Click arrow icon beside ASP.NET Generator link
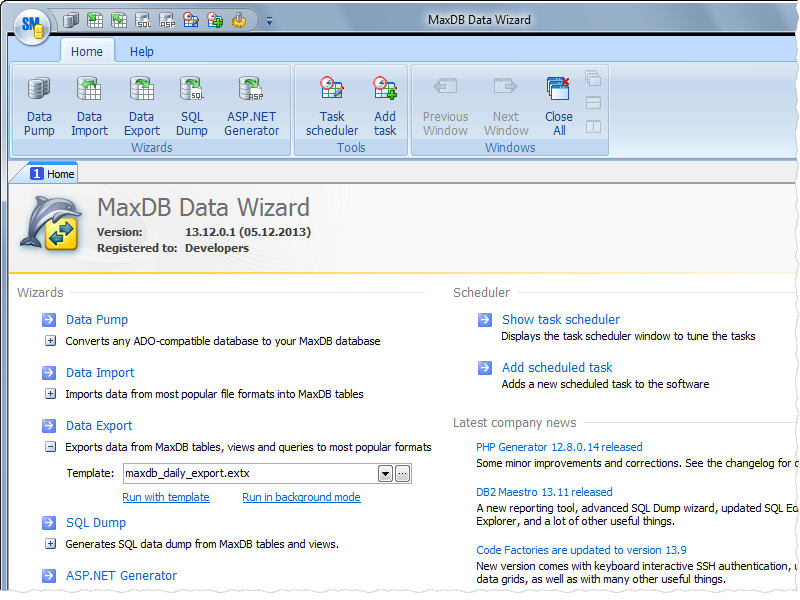This screenshot has width=800, height=600. pos(49,576)
